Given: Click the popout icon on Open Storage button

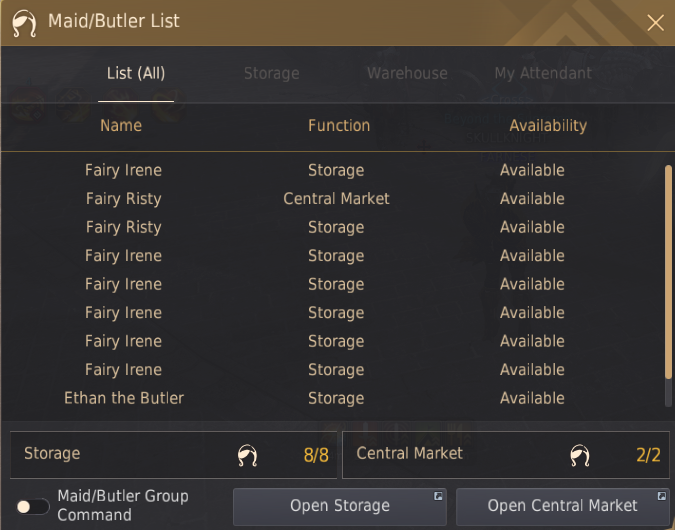Looking at the screenshot, I should pyautogui.click(x=438, y=496).
